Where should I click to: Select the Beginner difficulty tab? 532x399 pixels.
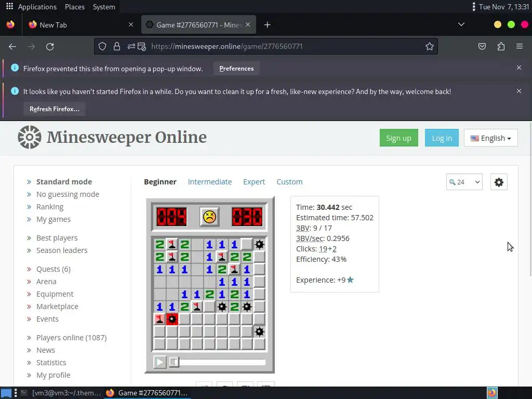160,182
